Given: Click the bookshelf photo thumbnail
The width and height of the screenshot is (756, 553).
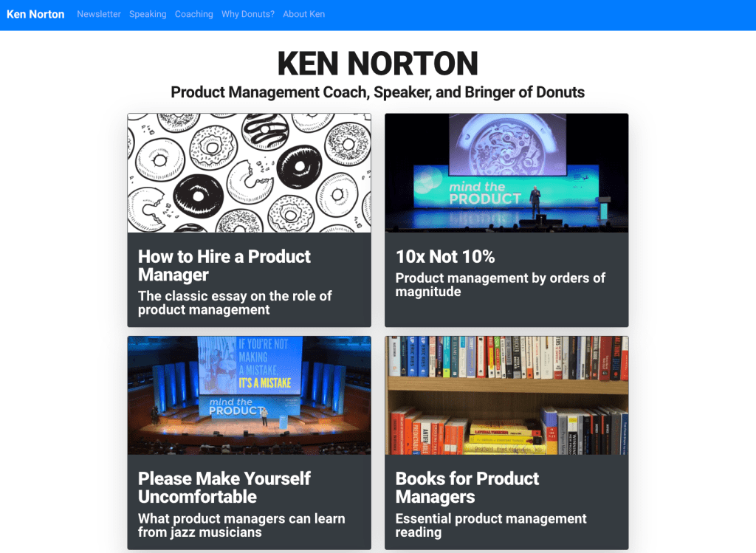Looking at the screenshot, I should [x=506, y=395].
